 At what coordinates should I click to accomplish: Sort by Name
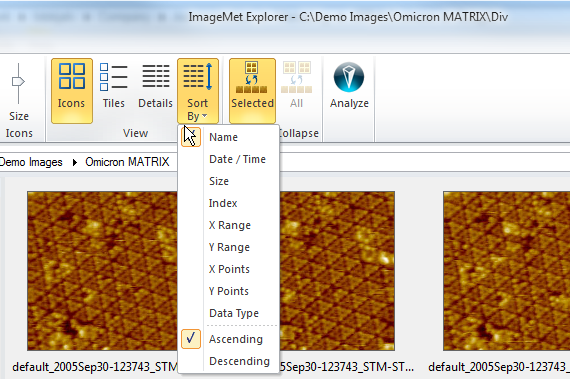point(228,137)
